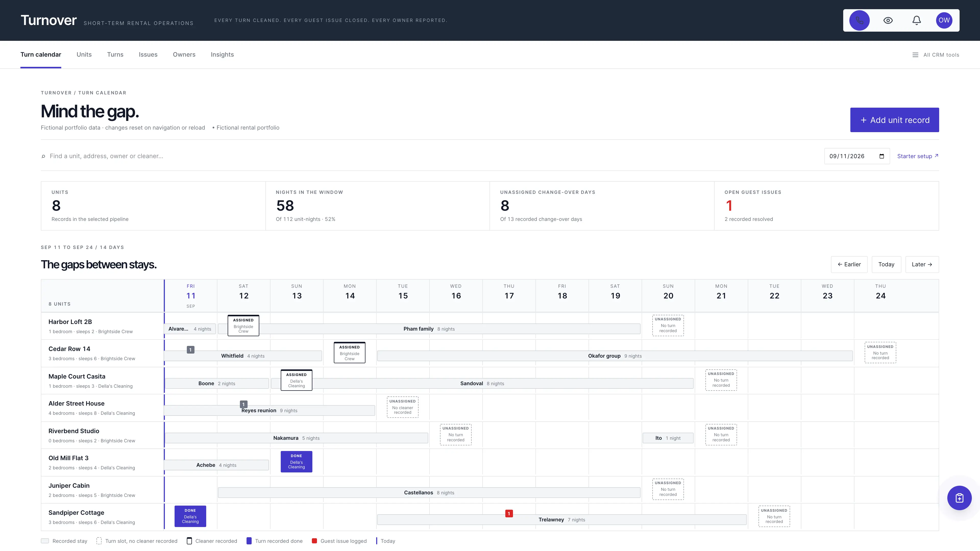Advance to Later dates
The image size is (980, 551).
(x=922, y=264)
